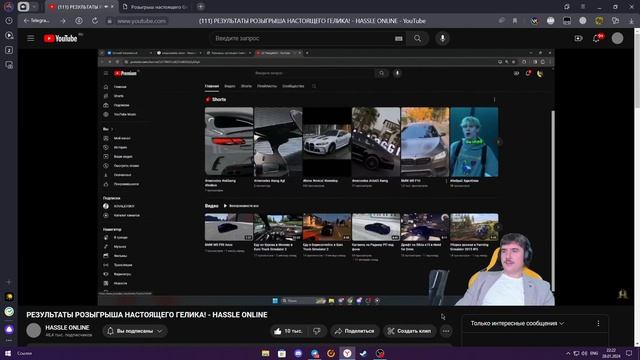The width and height of the screenshot is (640, 360).
Task: Open the browser downloads icon
Action: 631,21
